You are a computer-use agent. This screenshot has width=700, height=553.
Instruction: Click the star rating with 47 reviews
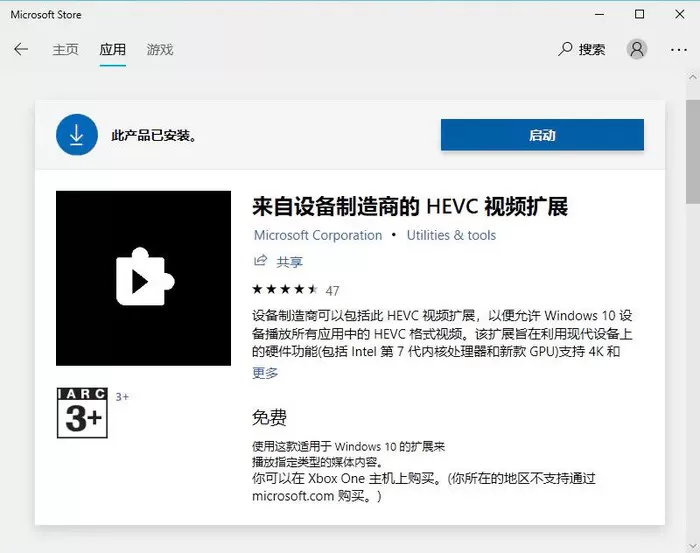pos(296,290)
